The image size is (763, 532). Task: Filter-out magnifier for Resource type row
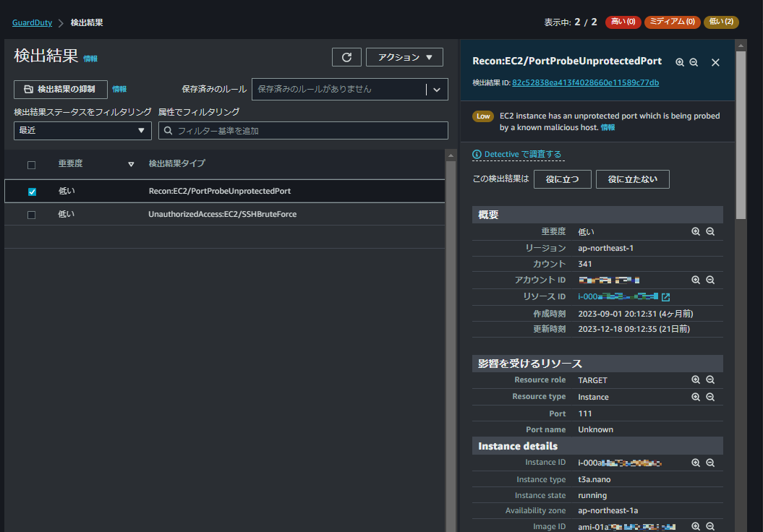(710, 397)
